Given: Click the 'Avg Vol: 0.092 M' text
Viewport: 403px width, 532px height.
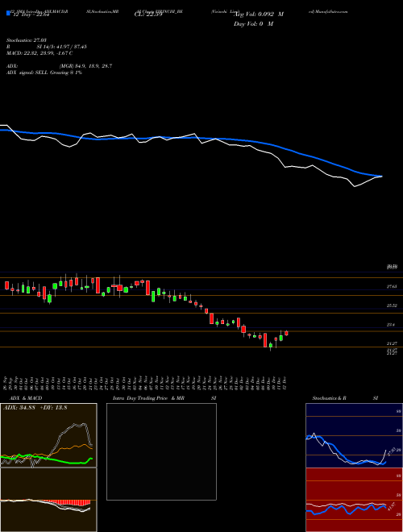Looking at the screenshot, I should (x=259, y=15).
